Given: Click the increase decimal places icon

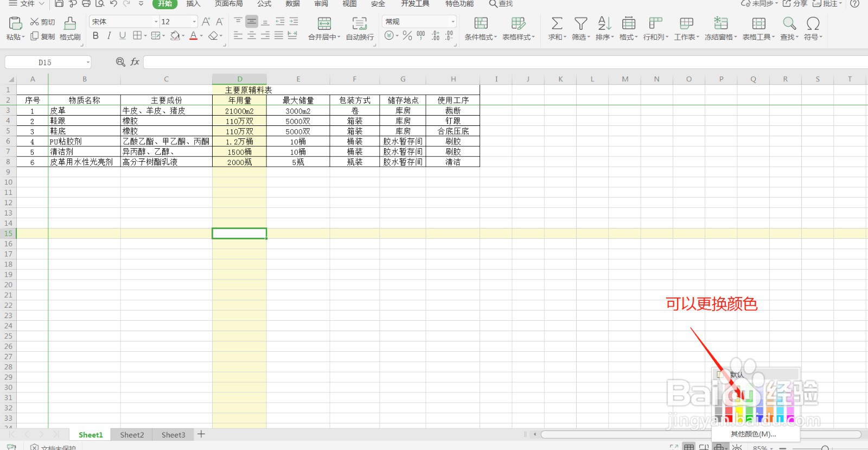Looking at the screenshot, I should click(x=436, y=36).
